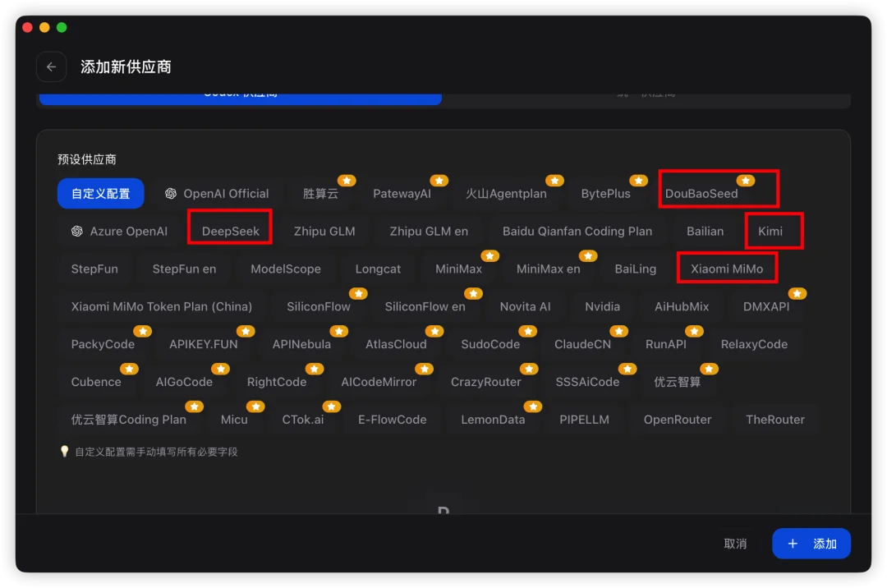Choose the AtlasCloud provider
The height and width of the screenshot is (588, 887).
click(396, 344)
